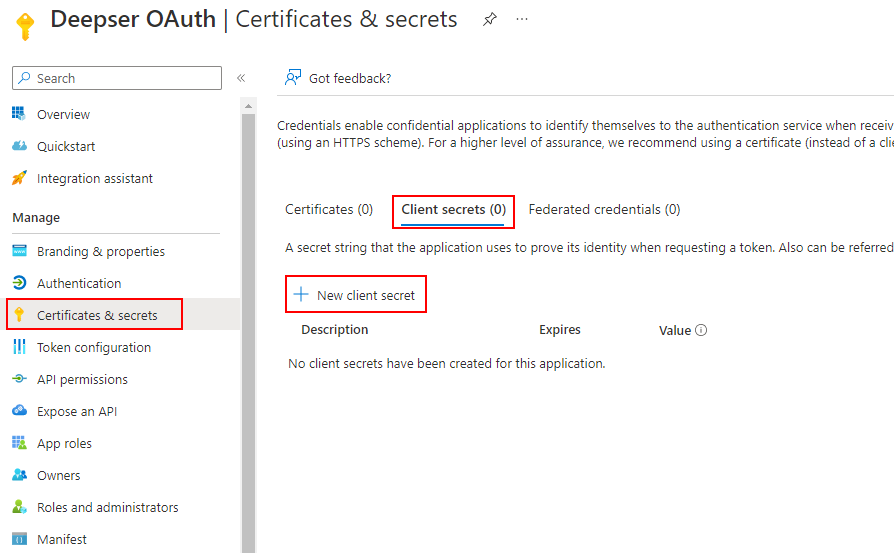Click the Value column info icon
This screenshot has height=553, width=894.
(x=701, y=330)
